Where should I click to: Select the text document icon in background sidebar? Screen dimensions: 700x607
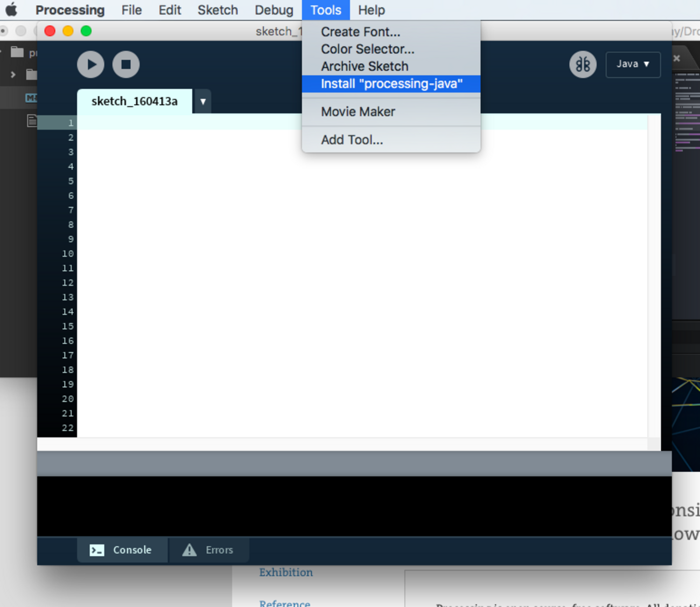[x=32, y=121]
